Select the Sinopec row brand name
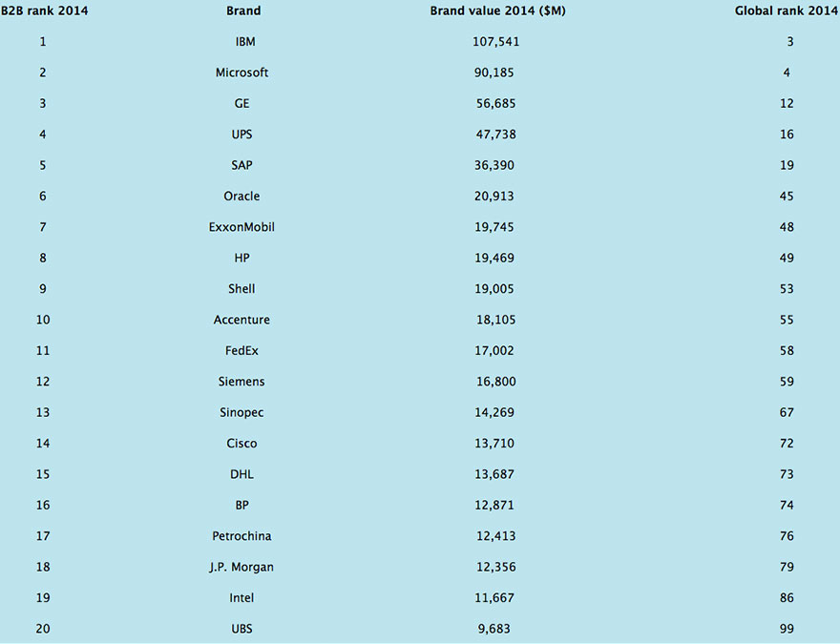Viewport: 840px width, 644px height. tap(241, 413)
